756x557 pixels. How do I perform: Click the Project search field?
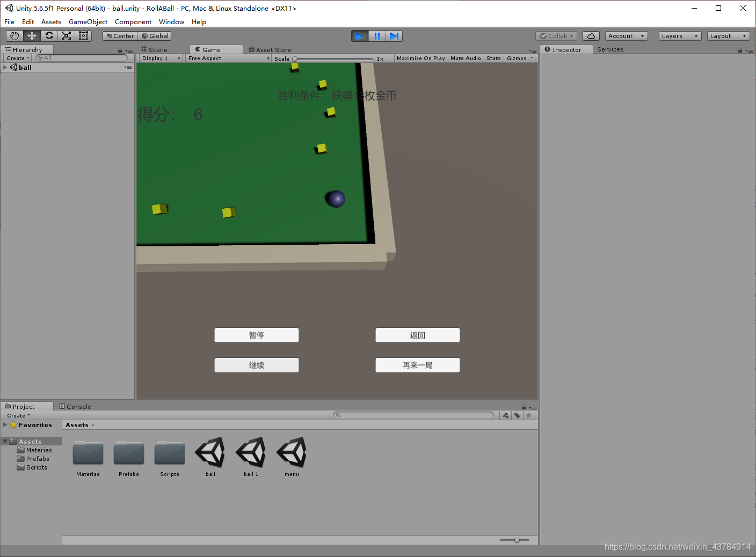pyautogui.click(x=413, y=415)
